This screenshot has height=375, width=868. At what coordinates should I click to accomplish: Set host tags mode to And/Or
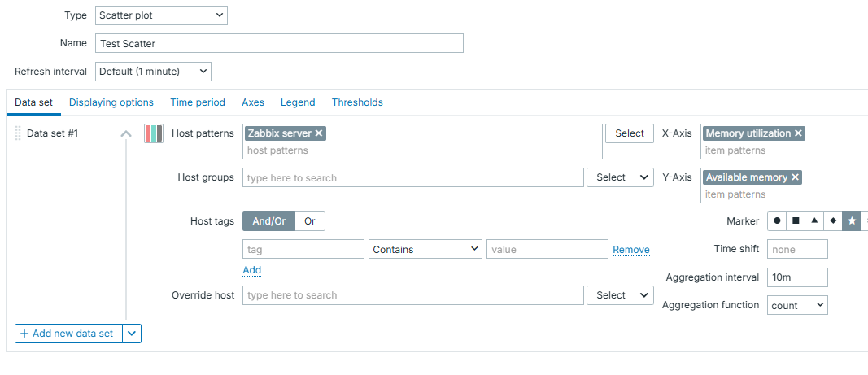coord(268,221)
